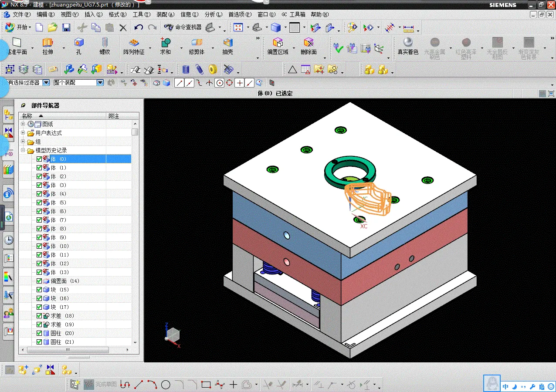This screenshot has height=392, width=556.
Task: Click the Trim Body (修剪体) icon
Action: click(x=197, y=43)
